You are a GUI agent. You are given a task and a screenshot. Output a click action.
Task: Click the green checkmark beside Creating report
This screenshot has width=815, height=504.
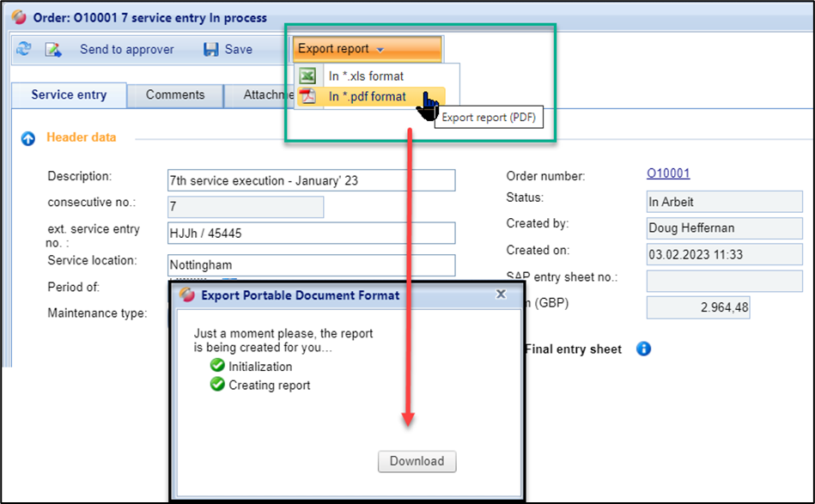[217, 385]
